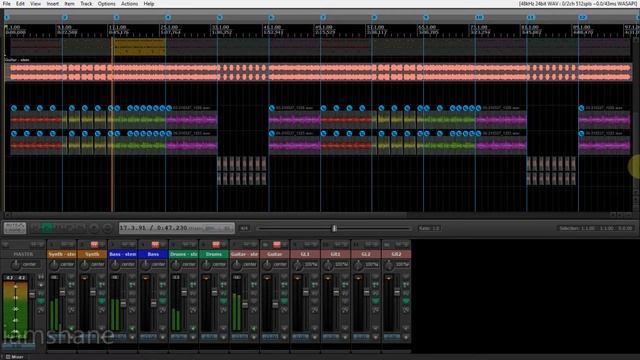Screen dimensions: 640x360
Task: Click the Rate: 1.0 value
Action: click(x=429, y=228)
